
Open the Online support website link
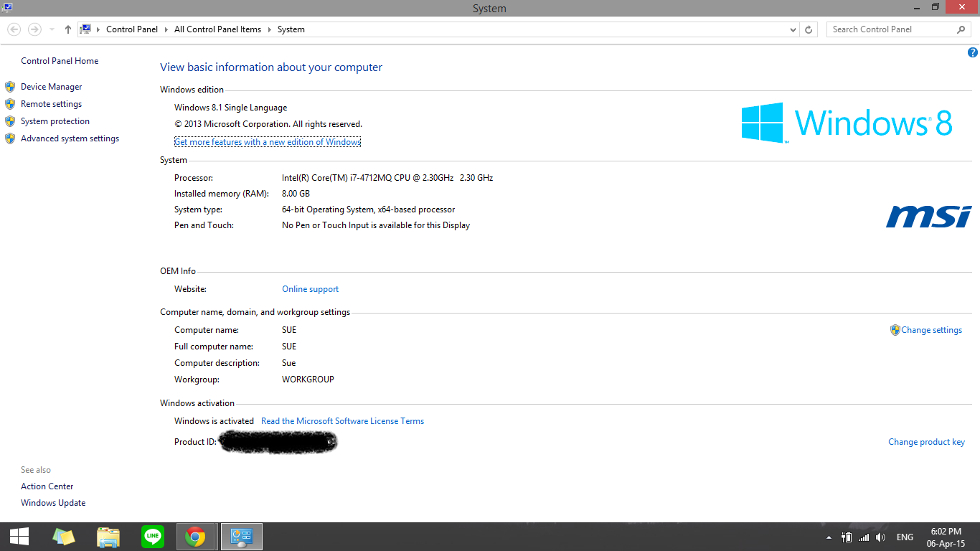tap(310, 289)
